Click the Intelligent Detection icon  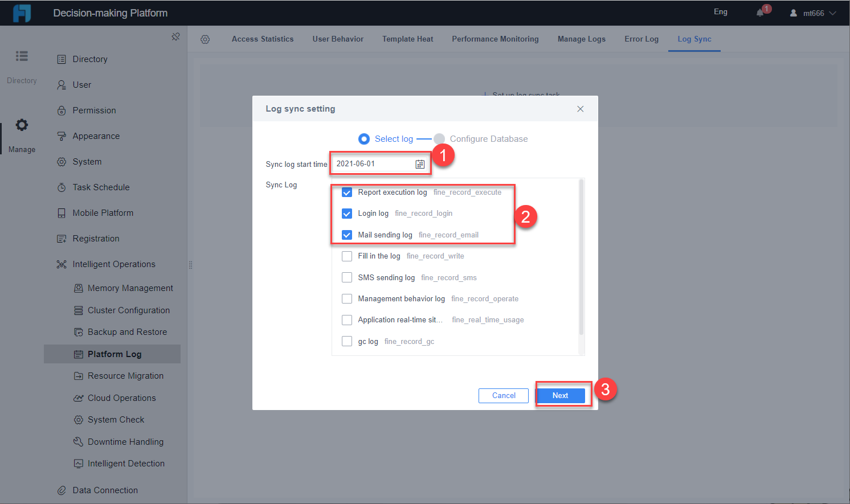pos(79,464)
